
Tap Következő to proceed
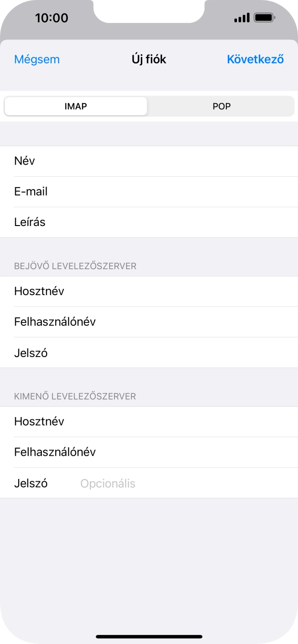click(255, 59)
